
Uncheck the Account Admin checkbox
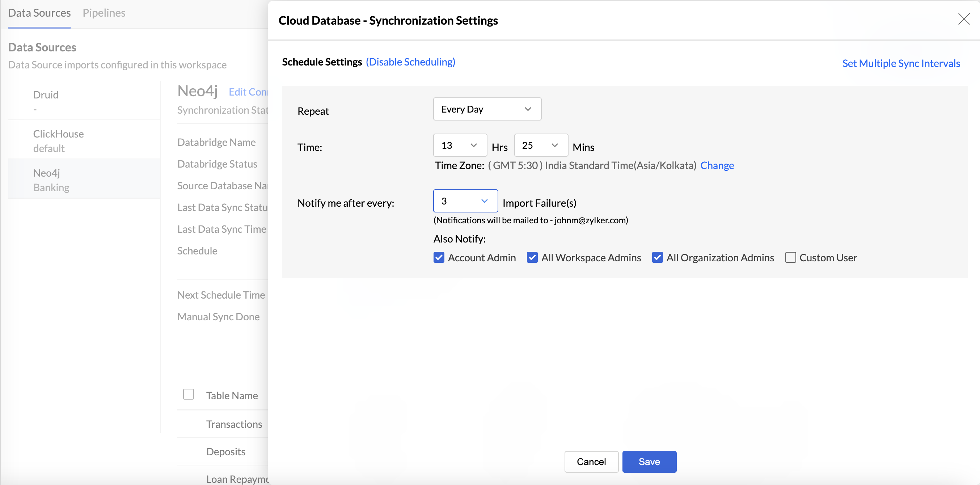(439, 258)
